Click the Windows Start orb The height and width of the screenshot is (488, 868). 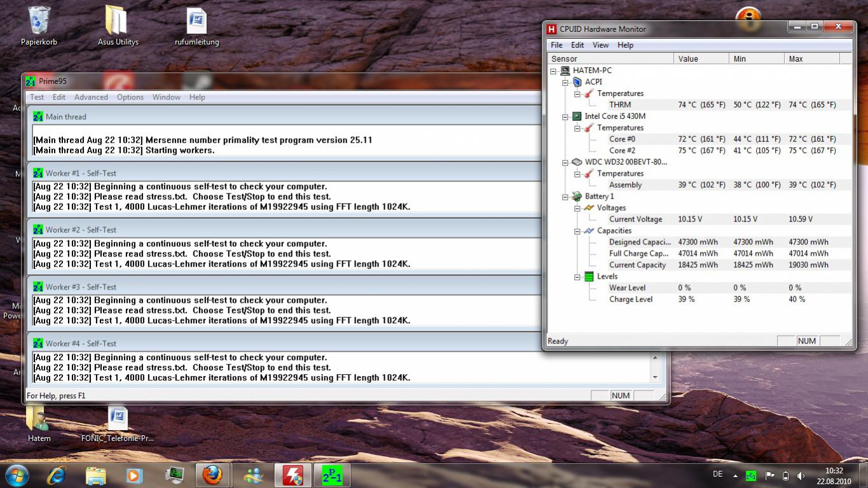click(x=16, y=475)
